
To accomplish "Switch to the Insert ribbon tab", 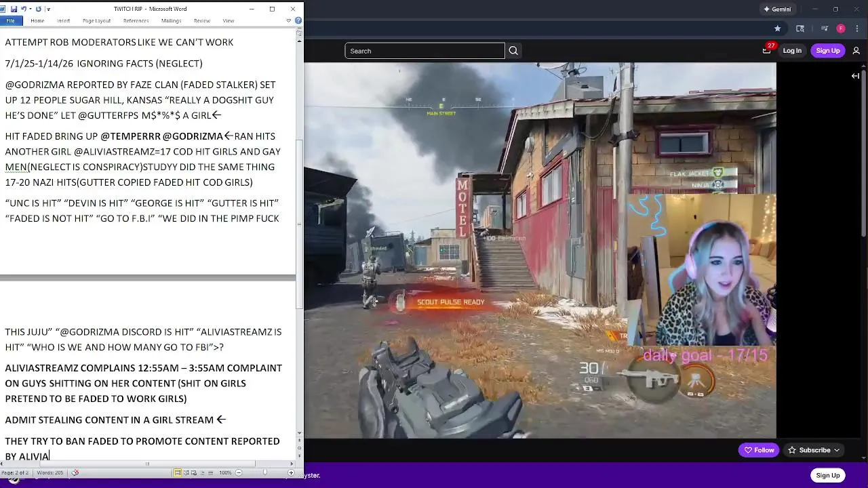I will [63, 21].
